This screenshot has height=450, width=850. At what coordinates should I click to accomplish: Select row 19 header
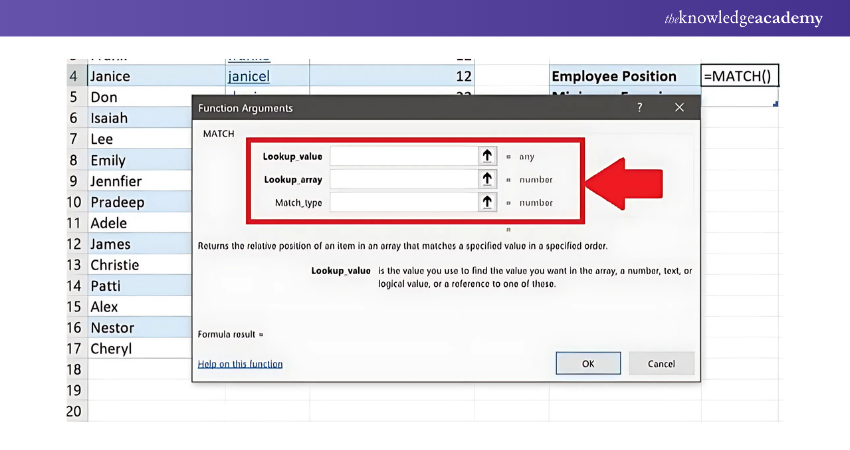(74, 390)
